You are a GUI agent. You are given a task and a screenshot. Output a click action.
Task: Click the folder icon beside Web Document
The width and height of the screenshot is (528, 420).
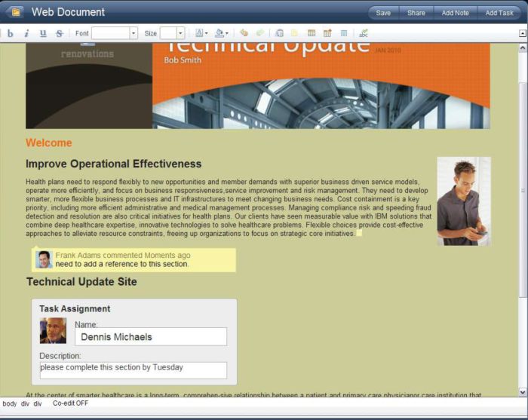(16, 12)
